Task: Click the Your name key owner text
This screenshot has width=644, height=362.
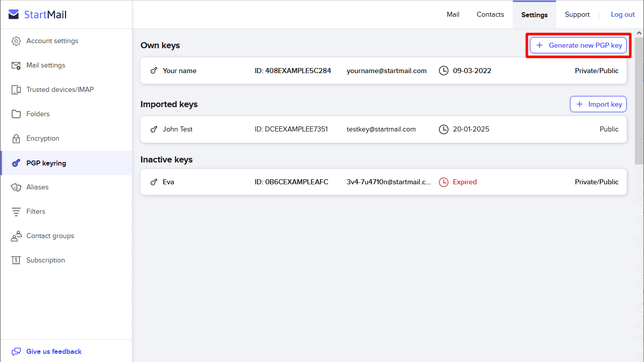Action: (x=180, y=71)
